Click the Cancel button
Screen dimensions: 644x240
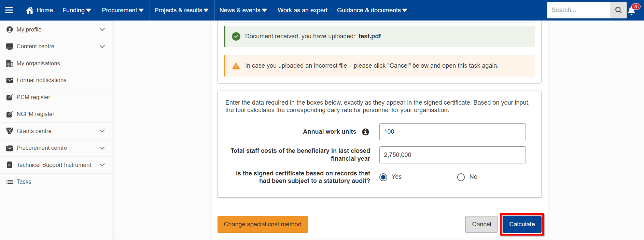pyautogui.click(x=481, y=224)
